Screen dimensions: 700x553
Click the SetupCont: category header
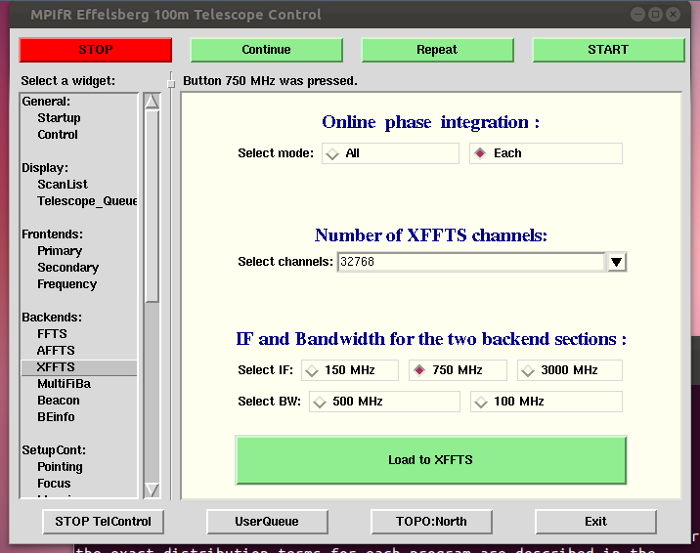point(54,450)
